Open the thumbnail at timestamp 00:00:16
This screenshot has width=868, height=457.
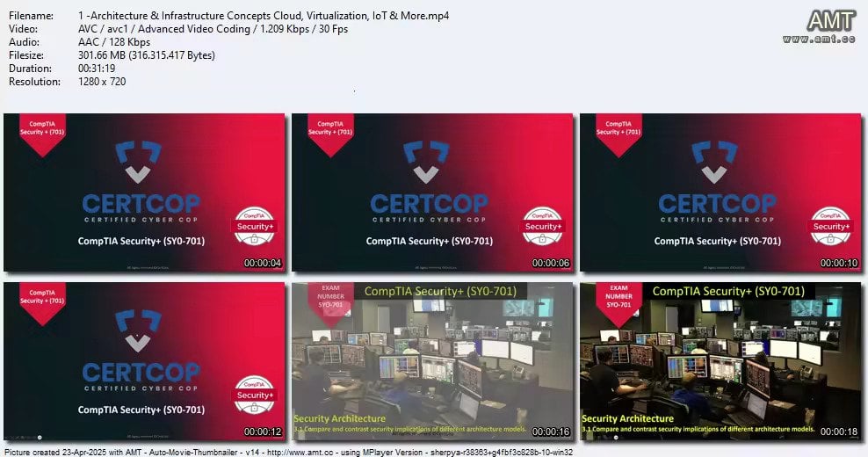(x=432, y=362)
